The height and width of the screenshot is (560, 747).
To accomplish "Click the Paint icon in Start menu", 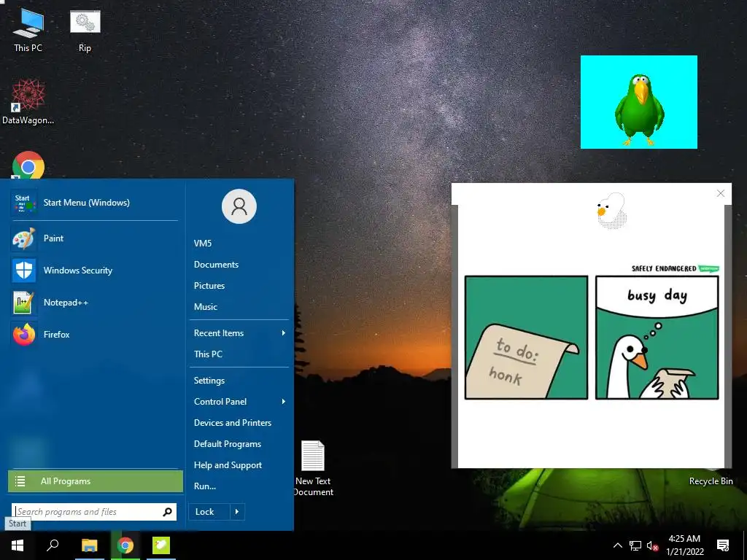I will [24, 238].
